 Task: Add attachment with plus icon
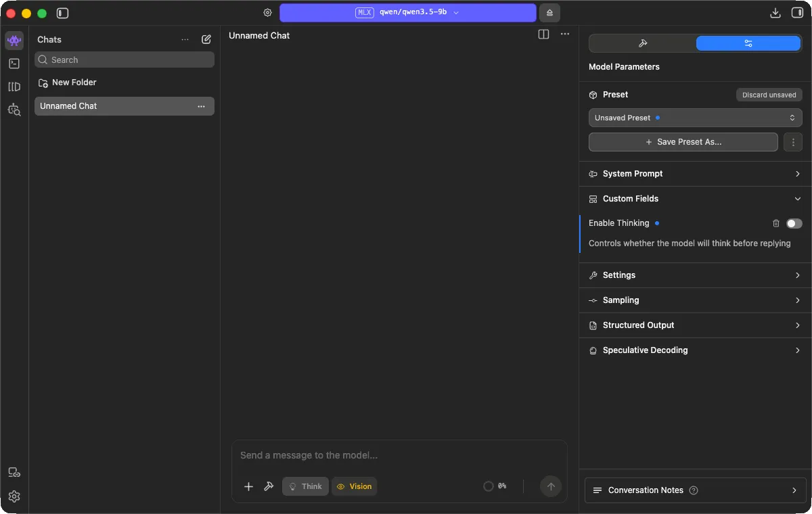click(248, 486)
